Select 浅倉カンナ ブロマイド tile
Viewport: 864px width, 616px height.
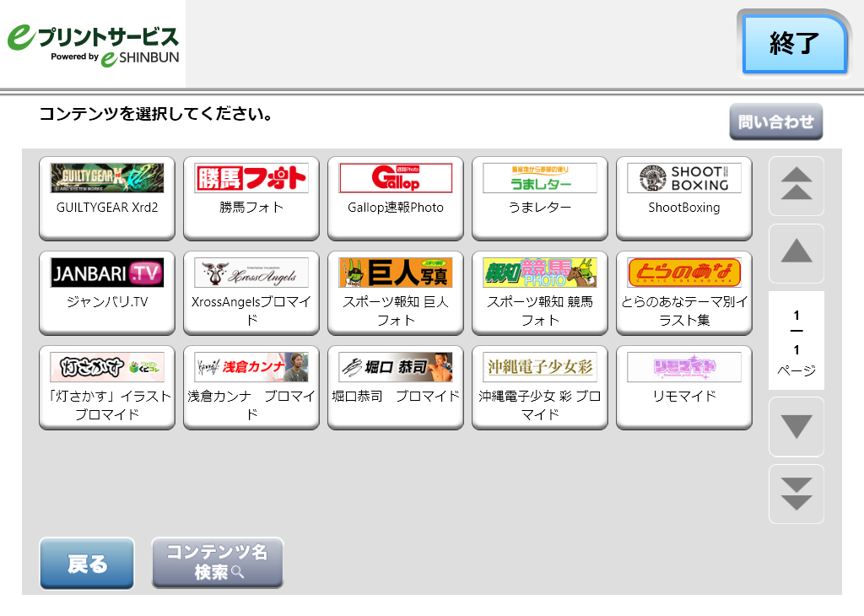pyautogui.click(x=251, y=387)
